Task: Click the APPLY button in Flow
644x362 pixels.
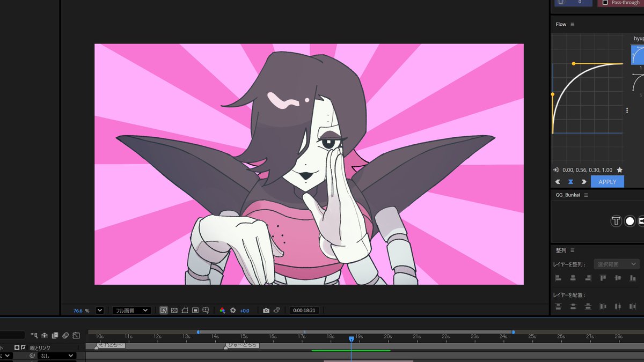Action: [x=608, y=182]
